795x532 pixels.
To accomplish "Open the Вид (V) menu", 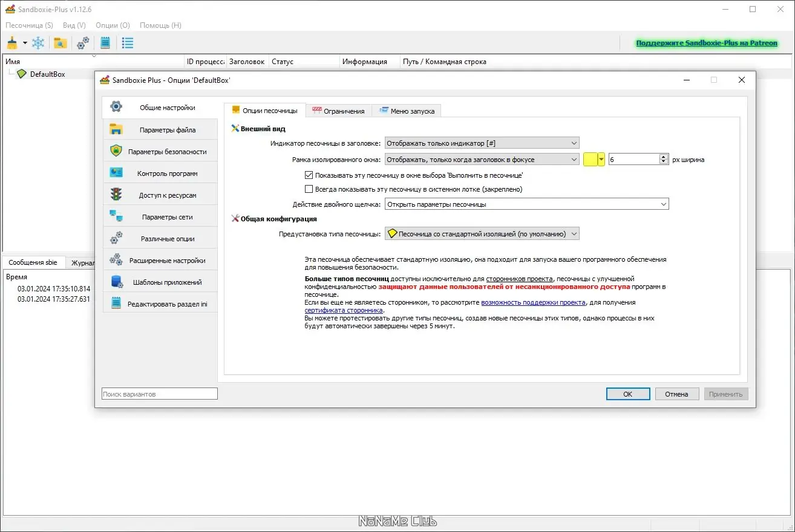I will [x=74, y=25].
